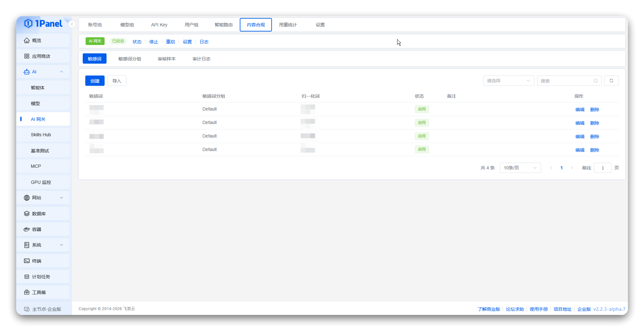Open the 请选择 filter dropdown
Viewport: 644px width, 331px height.
click(x=509, y=81)
